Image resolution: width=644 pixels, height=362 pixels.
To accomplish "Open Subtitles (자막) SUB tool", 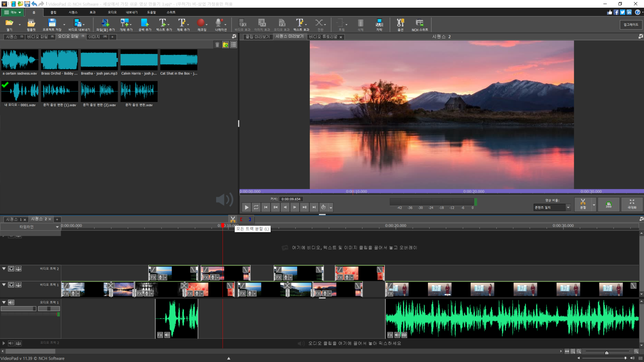I will (x=379, y=24).
